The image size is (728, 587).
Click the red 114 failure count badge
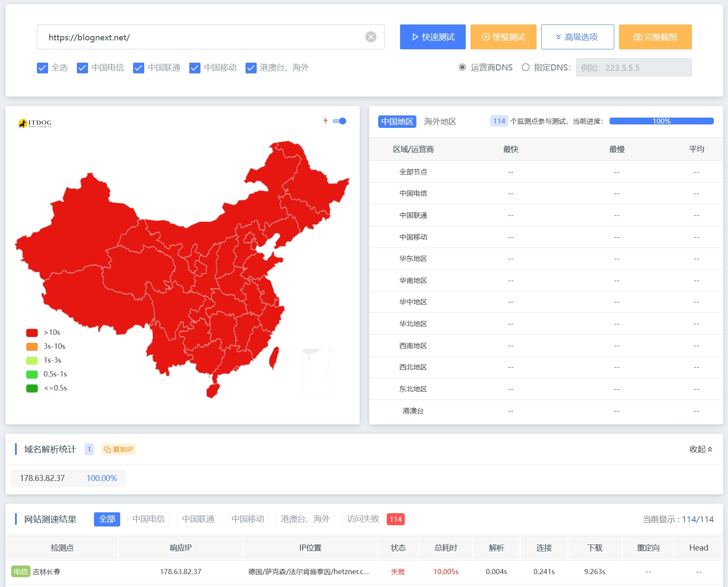point(395,519)
